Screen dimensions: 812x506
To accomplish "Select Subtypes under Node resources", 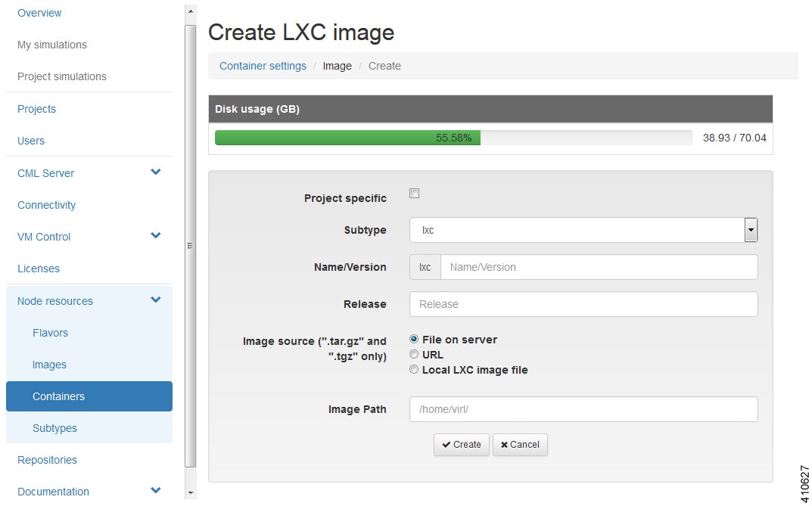I will pos(54,428).
